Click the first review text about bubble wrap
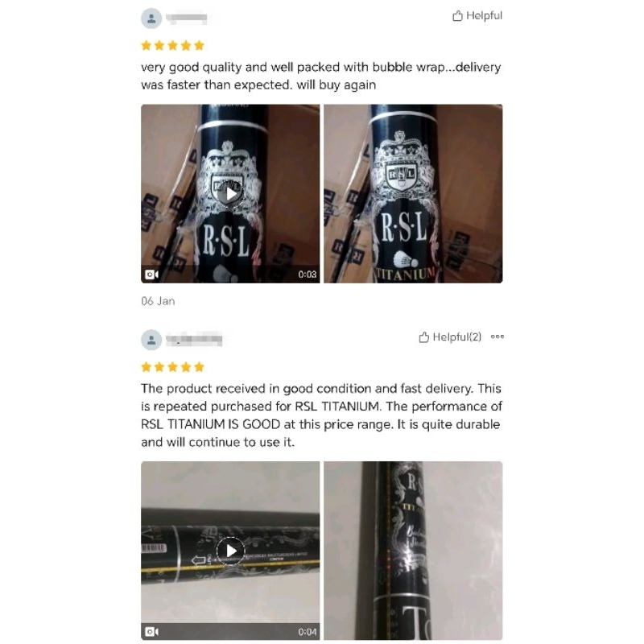Screen dimensions: 644x644 pos(320,76)
